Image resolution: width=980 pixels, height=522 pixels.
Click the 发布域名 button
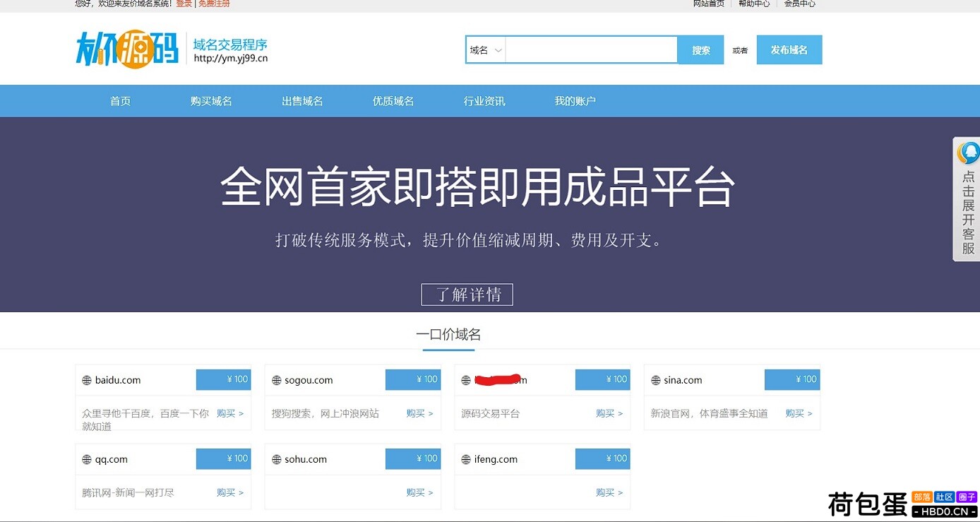pyautogui.click(x=789, y=50)
